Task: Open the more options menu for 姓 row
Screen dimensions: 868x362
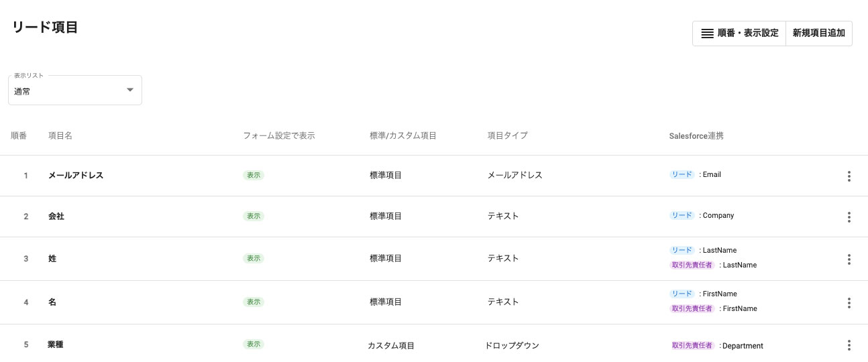Action: [849, 259]
